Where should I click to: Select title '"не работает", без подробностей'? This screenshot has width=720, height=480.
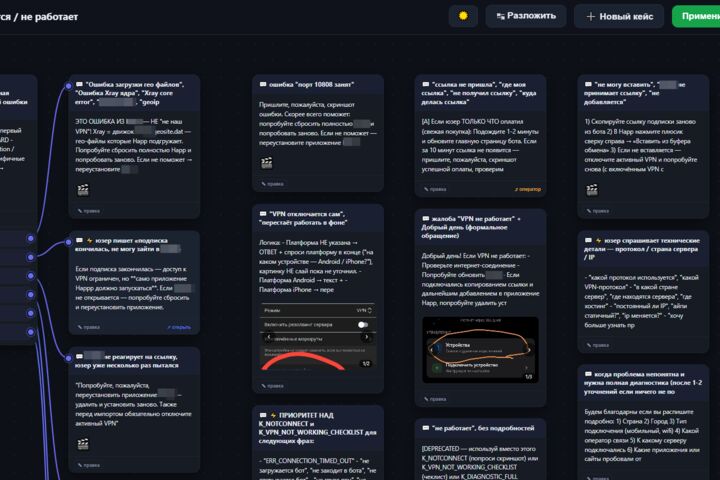coord(483,428)
